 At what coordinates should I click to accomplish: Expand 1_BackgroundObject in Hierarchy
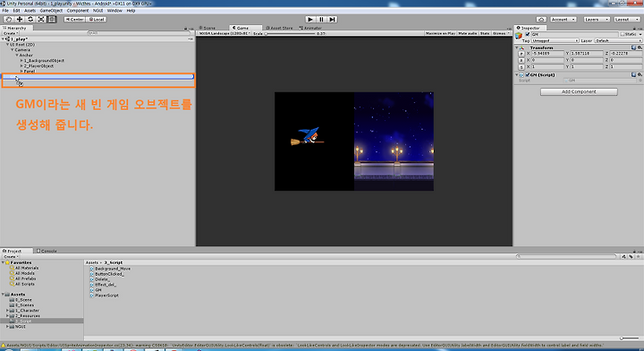click(21, 60)
